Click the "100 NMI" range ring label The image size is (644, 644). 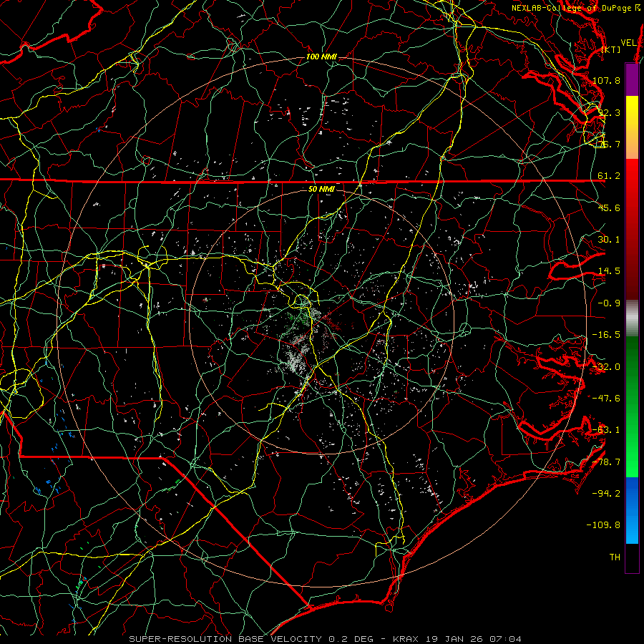(x=321, y=57)
